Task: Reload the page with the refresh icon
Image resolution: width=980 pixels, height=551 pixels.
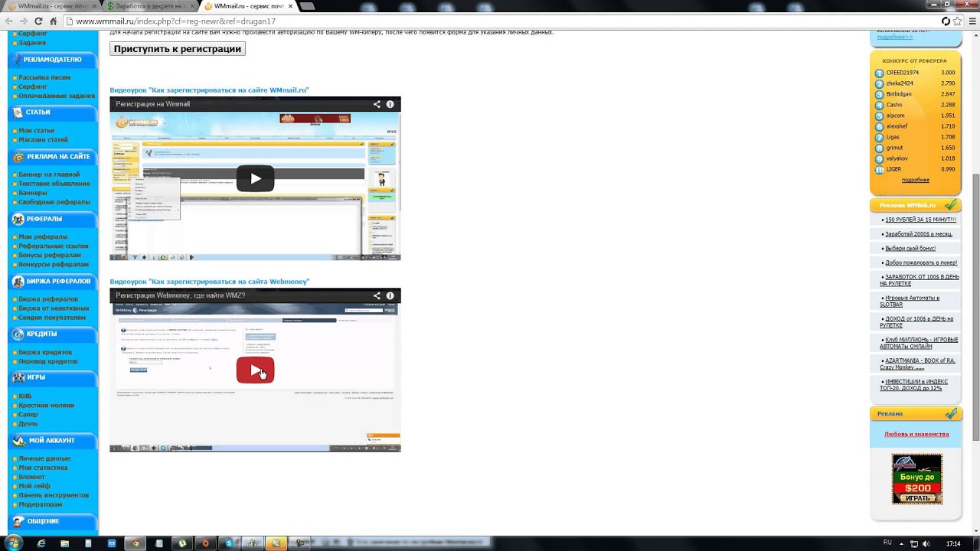Action: (x=38, y=21)
